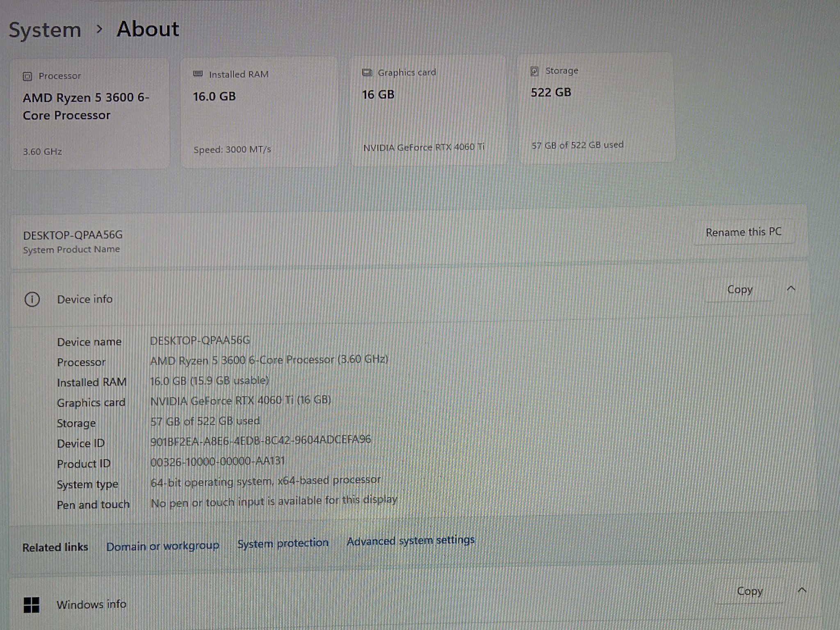The height and width of the screenshot is (630, 840).
Task: Click the Rename this PC button
Action: point(744,232)
